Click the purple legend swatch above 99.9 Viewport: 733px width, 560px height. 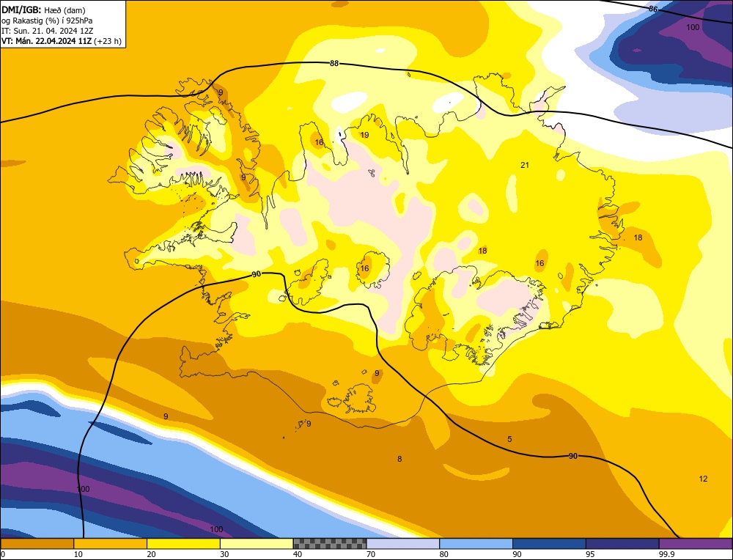pyautogui.click(x=696, y=544)
